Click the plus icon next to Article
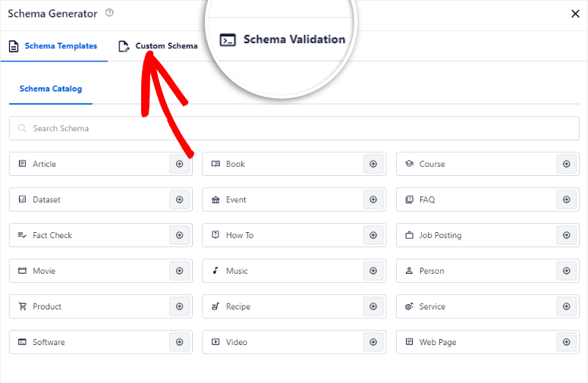The height and width of the screenshot is (383, 588). click(180, 164)
